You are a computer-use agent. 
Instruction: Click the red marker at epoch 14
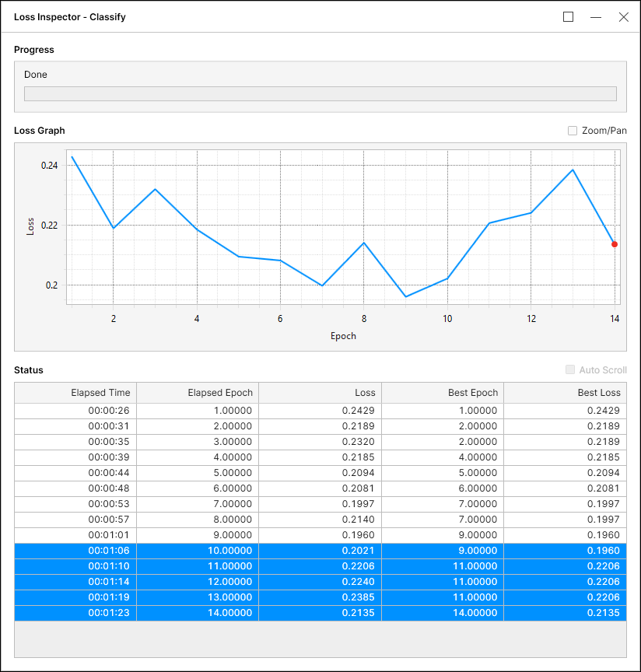coord(615,244)
